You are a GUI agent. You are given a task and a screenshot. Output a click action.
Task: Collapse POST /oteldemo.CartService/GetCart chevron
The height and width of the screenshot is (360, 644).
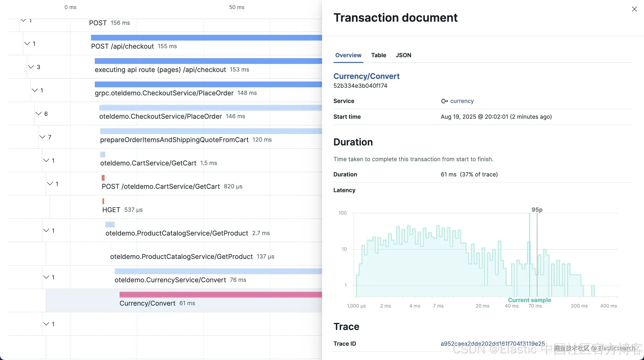click(x=50, y=184)
